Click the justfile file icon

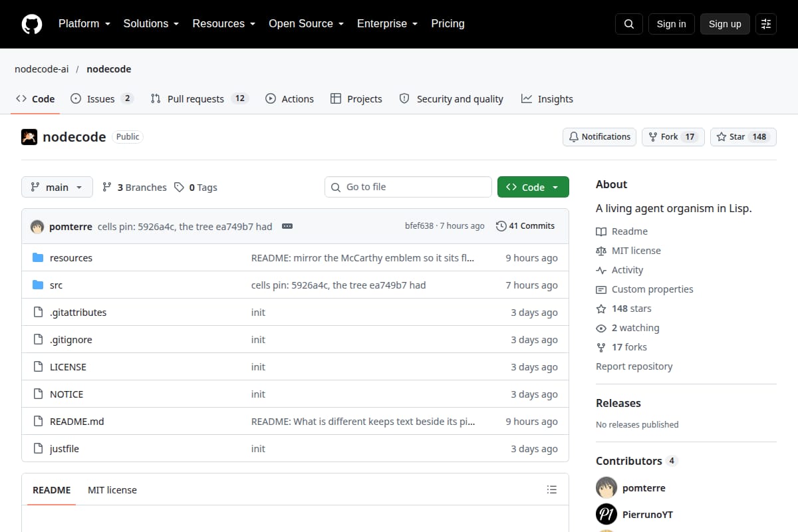[38, 449]
